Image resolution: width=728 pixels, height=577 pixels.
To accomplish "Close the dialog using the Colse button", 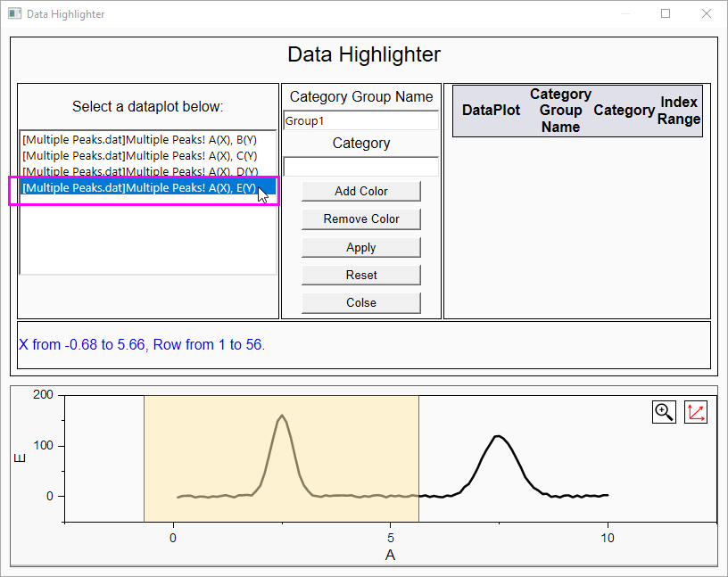I will (x=360, y=302).
